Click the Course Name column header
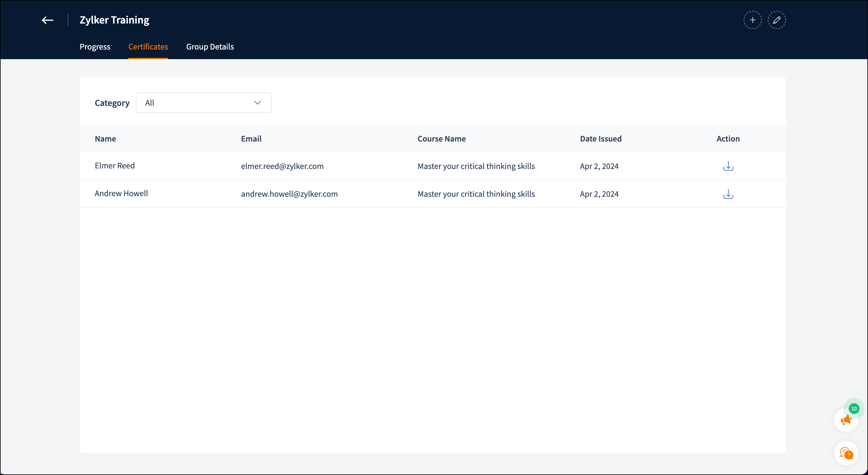Viewport: 868px width, 475px height. coord(442,139)
